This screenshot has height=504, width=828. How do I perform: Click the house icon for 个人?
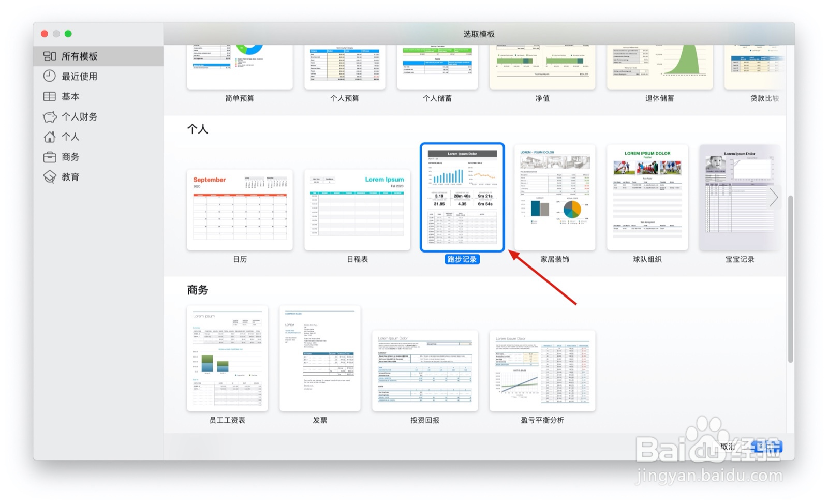(50, 137)
